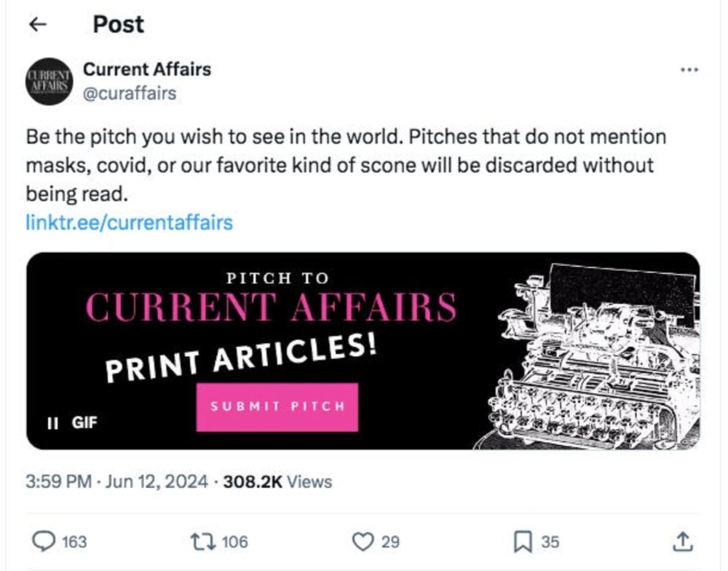The height and width of the screenshot is (571, 728).
Task: Open the linktr.ee/currentaffairs link
Action: pyautogui.click(x=129, y=222)
